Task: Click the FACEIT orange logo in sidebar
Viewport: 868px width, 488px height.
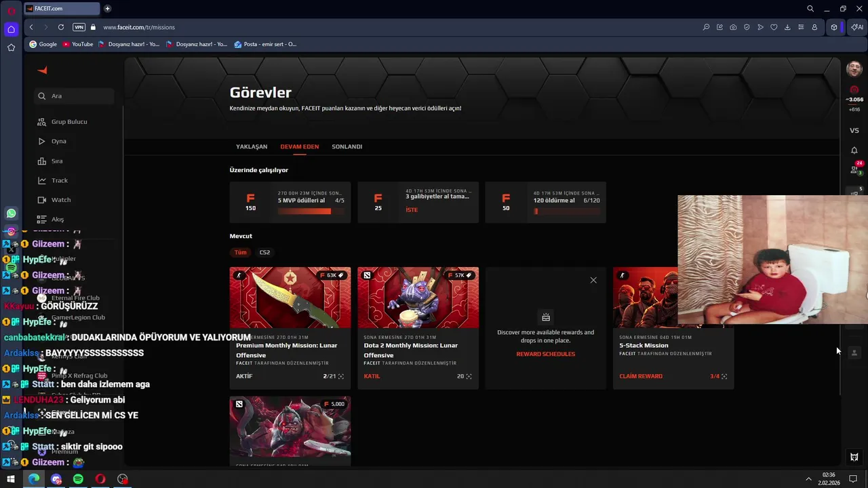Action: 42,70
